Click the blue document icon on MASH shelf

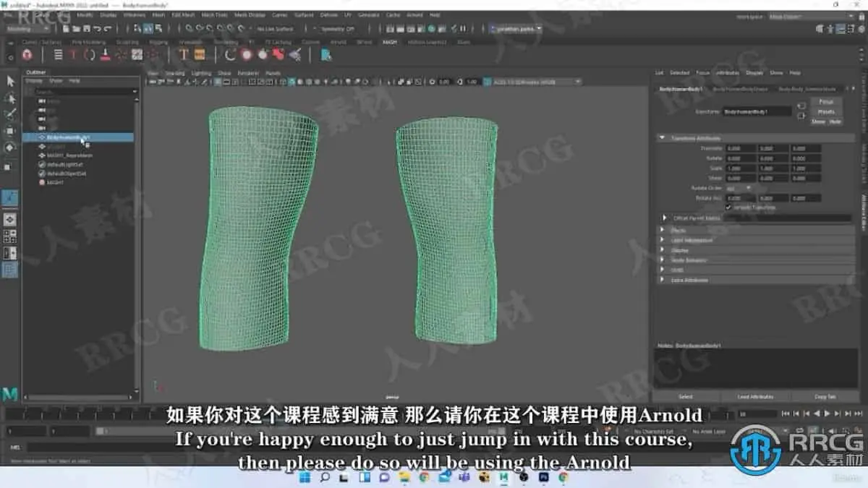pos(325,54)
